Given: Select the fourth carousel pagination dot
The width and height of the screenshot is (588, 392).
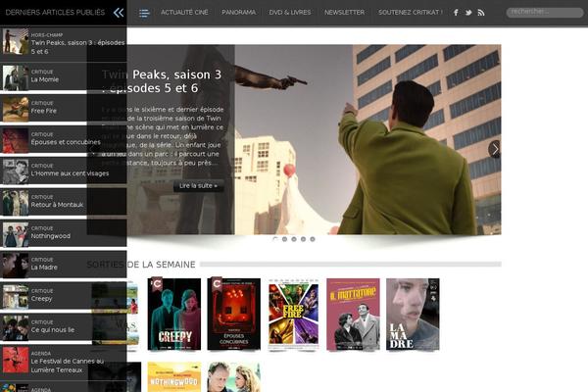Looking at the screenshot, I should (x=303, y=239).
